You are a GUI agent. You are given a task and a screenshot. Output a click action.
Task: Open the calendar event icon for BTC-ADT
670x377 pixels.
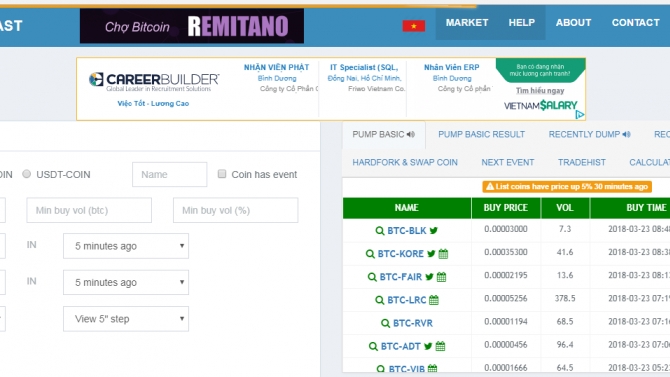[441, 346]
